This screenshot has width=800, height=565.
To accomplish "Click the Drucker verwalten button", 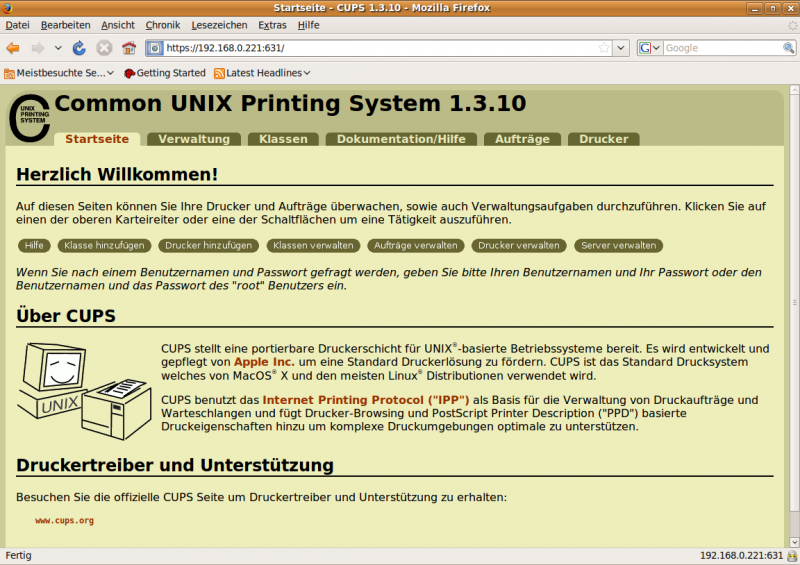I will pyautogui.click(x=519, y=245).
